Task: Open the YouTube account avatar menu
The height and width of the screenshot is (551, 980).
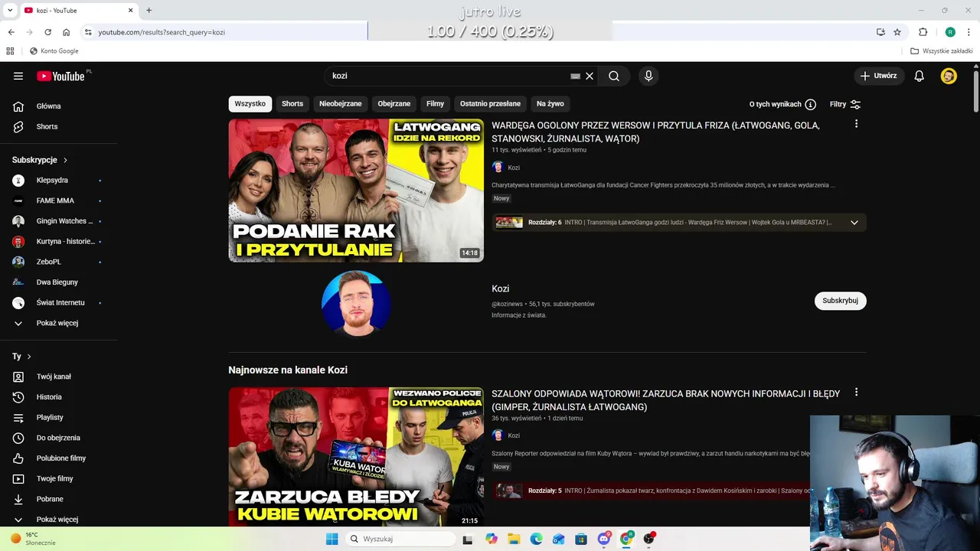Action: tap(949, 76)
